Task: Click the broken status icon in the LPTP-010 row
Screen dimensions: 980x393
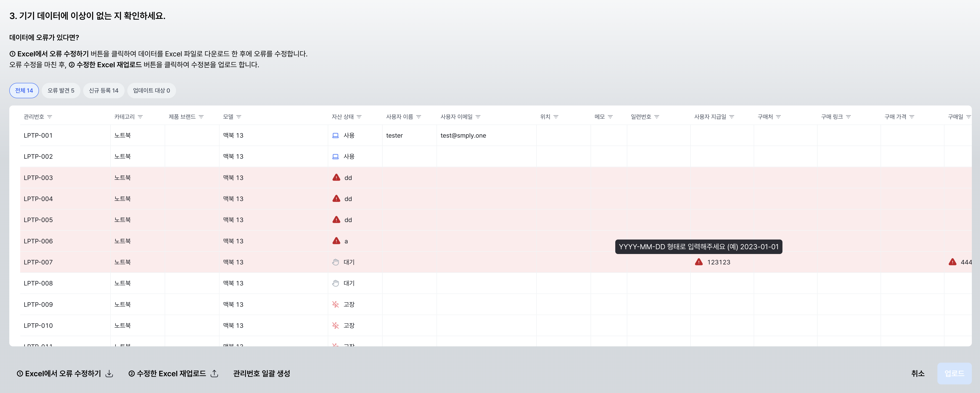Action: (x=335, y=325)
